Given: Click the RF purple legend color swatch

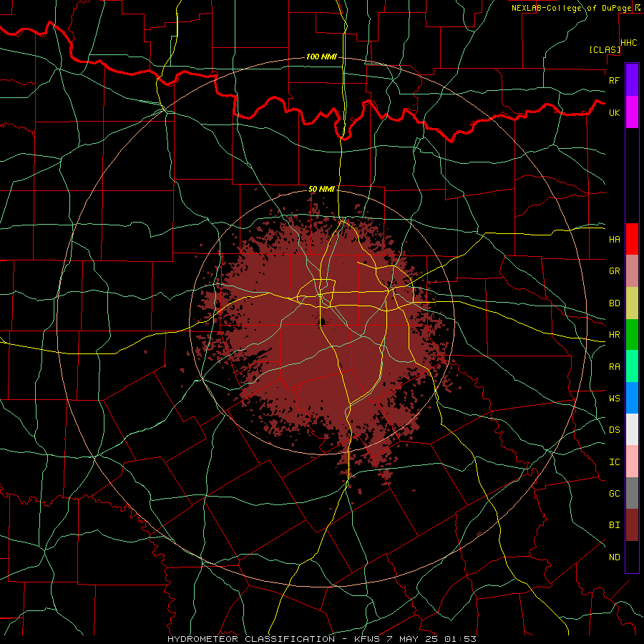Looking at the screenshot, I should (632, 80).
